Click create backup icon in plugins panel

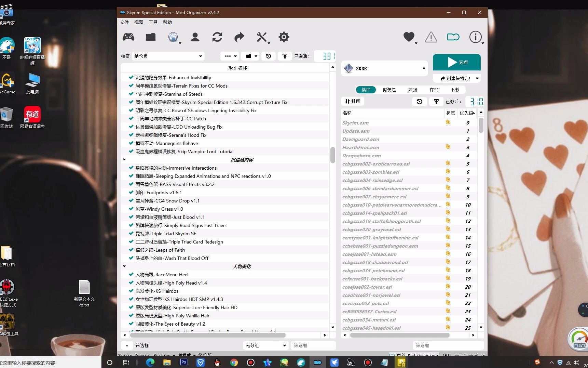tap(436, 102)
